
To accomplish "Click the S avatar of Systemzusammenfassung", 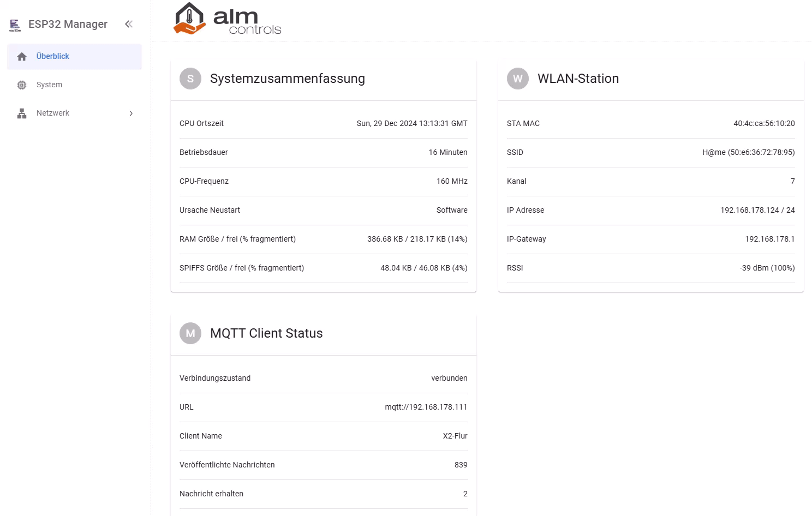I will pos(190,79).
